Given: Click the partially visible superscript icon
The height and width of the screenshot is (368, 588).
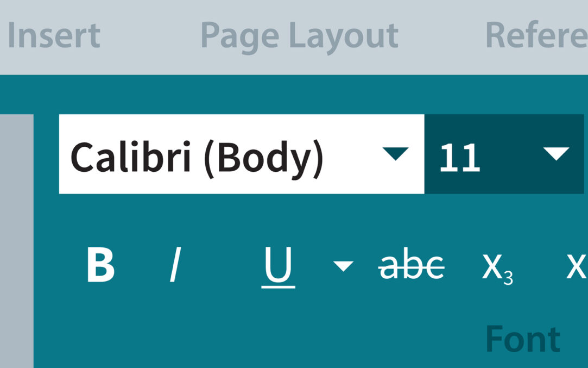Looking at the screenshot, I should [x=577, y=266].
